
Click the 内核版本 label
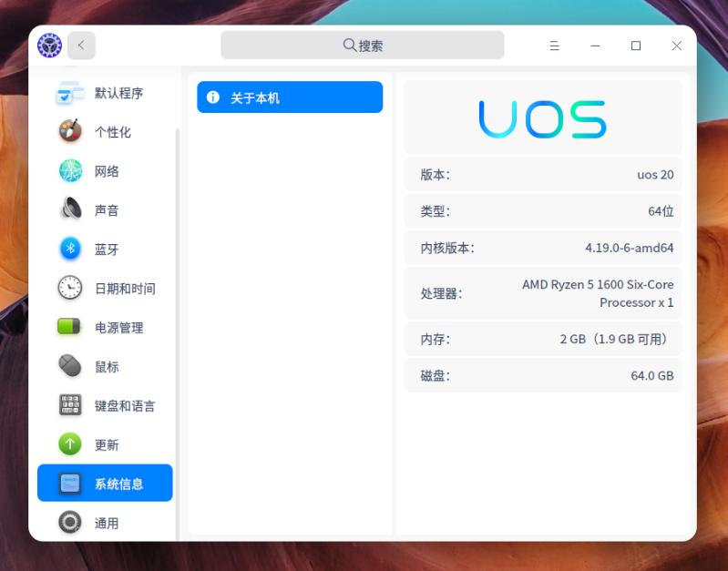tap(447, 248)
